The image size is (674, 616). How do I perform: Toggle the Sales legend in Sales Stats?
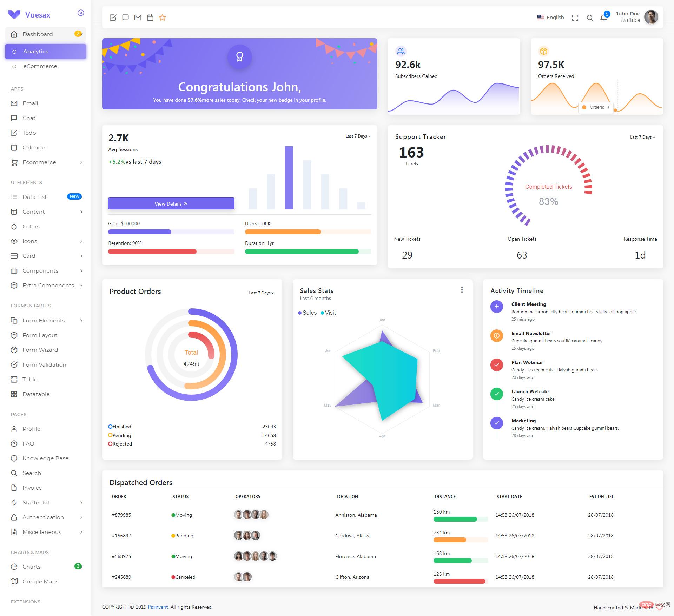coord(307,313)
